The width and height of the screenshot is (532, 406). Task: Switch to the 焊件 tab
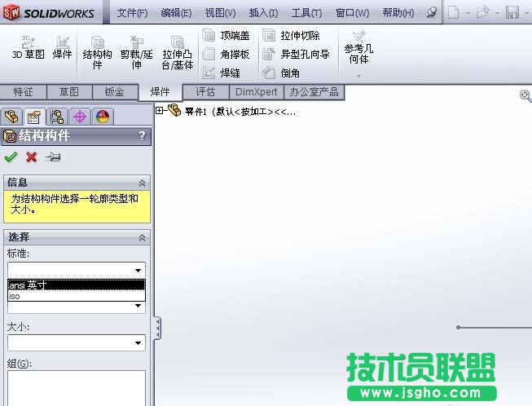[160, 91]
